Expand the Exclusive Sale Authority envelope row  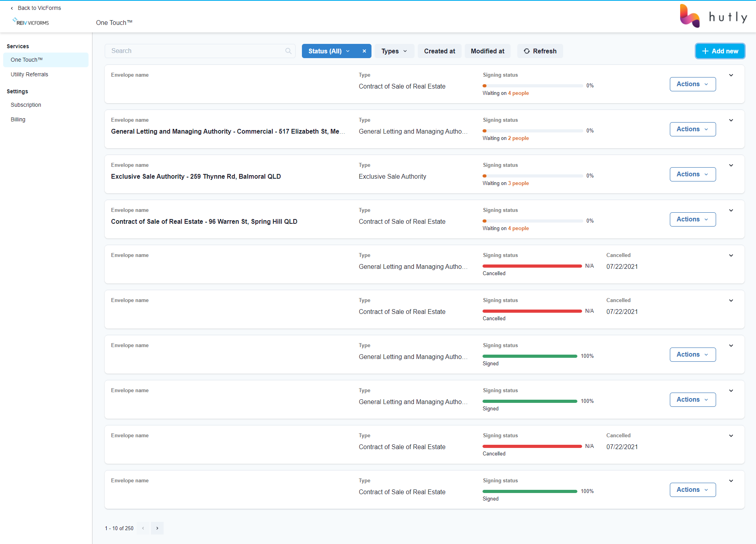click(x=731, y=165)
